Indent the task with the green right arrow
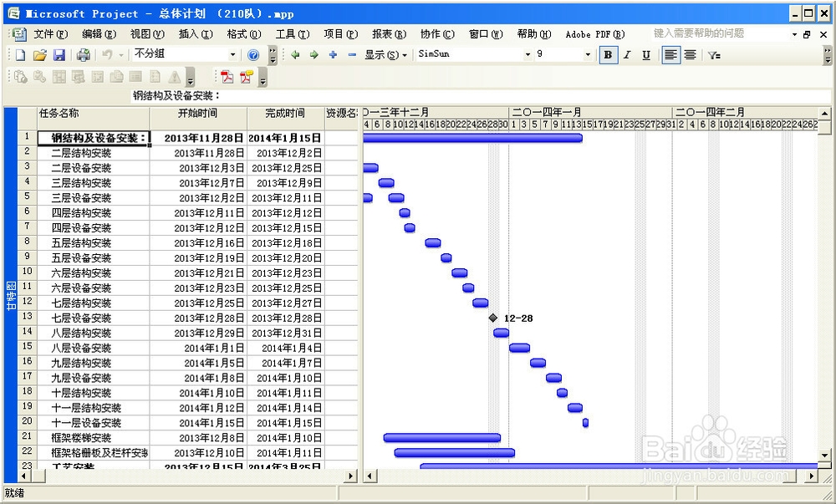836x504 pixels. coord(313,55)
